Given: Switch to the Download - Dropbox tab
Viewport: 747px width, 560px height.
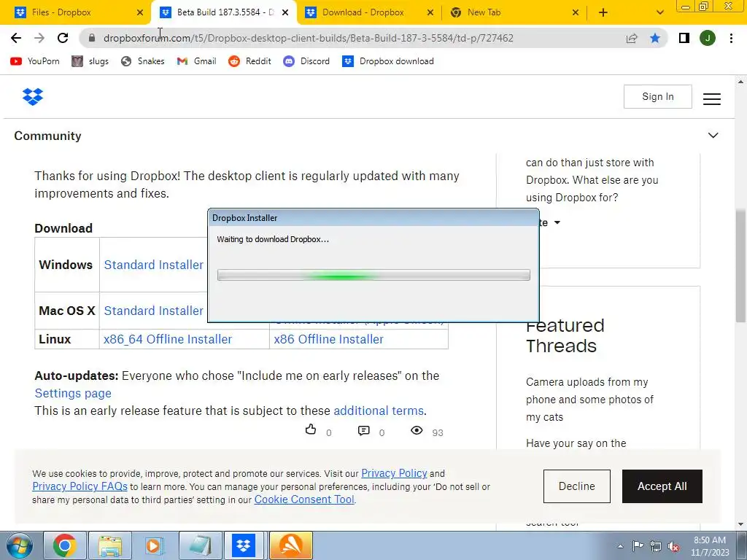Looking at the screenshot, I should [363, 12].
